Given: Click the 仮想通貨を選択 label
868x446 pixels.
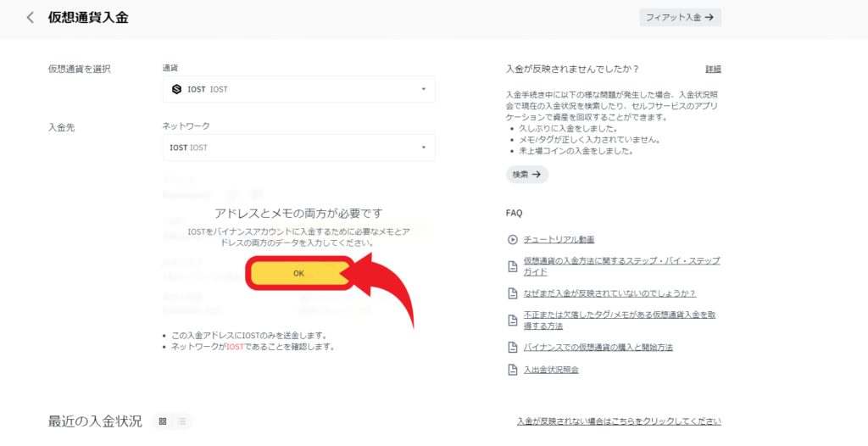Looking at the screenshot, I should click(x=79, y=70).
